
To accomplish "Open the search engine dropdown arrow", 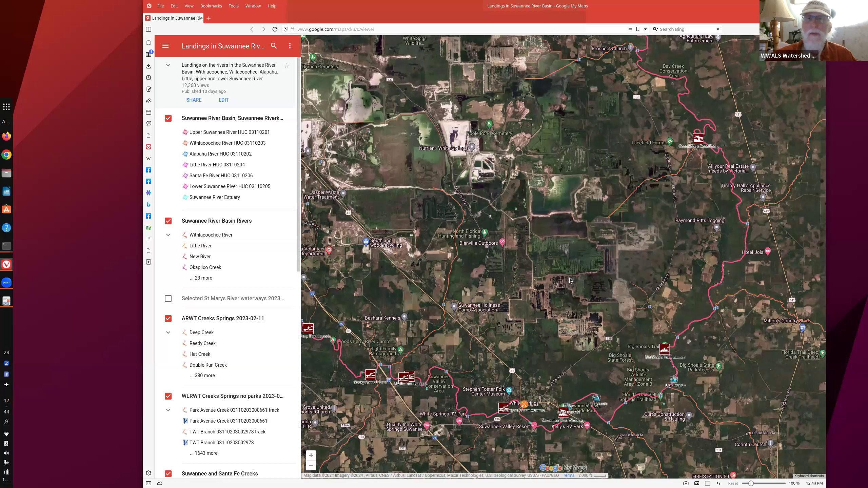I will (718, 29).
